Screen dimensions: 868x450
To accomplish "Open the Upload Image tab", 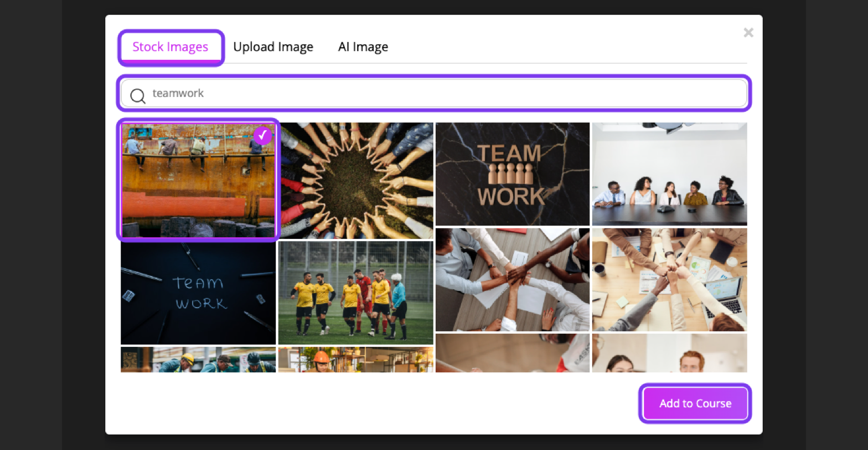I will (x=273, y=47).
